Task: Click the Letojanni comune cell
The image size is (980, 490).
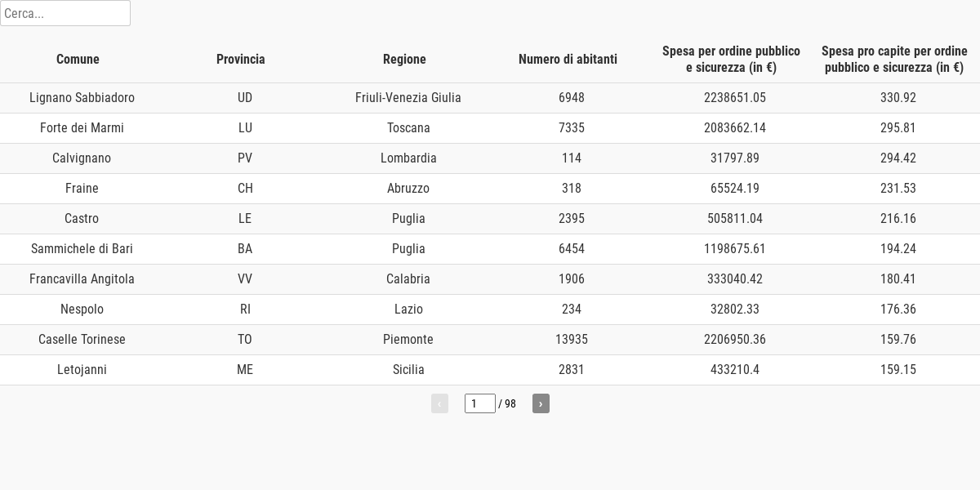Action: (82, 370)
